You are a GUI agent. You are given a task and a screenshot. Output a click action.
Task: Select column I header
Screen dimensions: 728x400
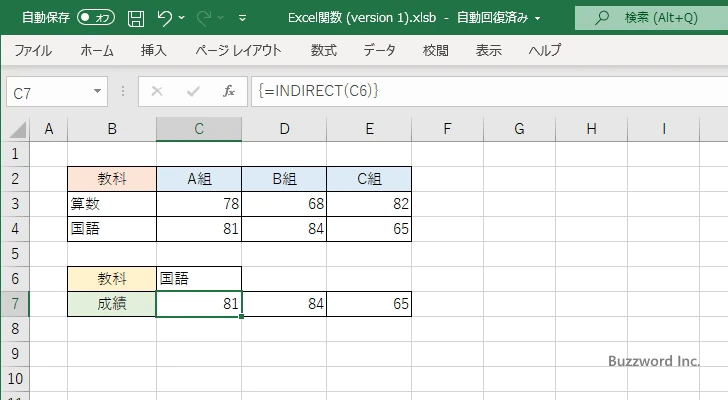(663, 129)
